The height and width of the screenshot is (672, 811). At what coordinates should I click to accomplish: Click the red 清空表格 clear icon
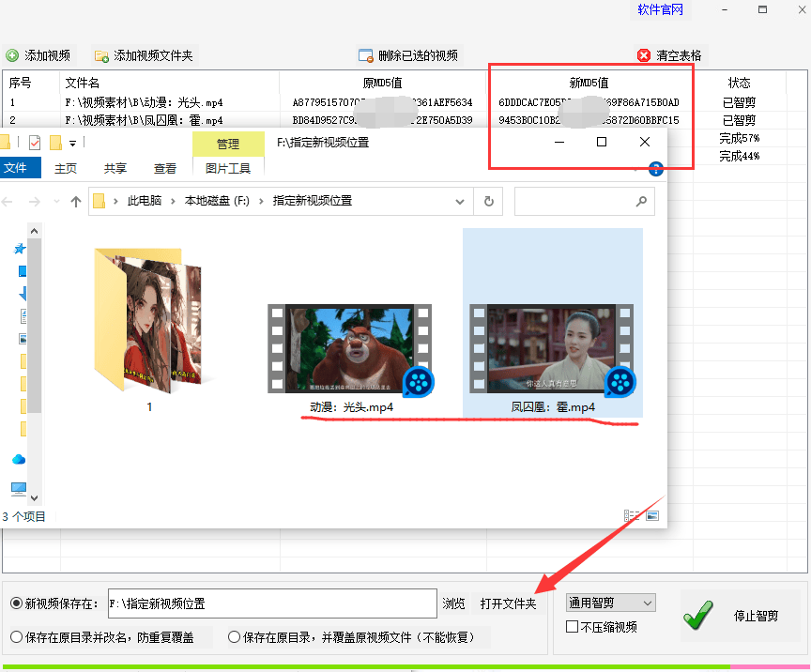tap(644, 55)
